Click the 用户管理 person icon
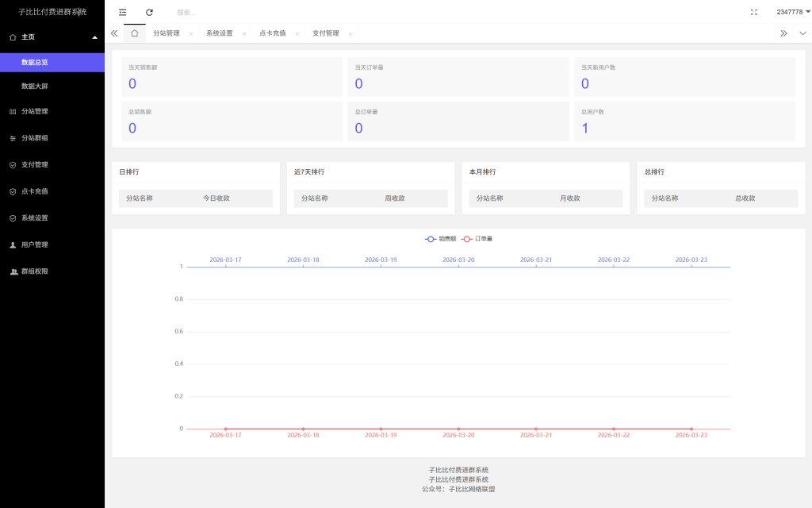This screenshot has width=812, height=508. [x=13, y=244]
